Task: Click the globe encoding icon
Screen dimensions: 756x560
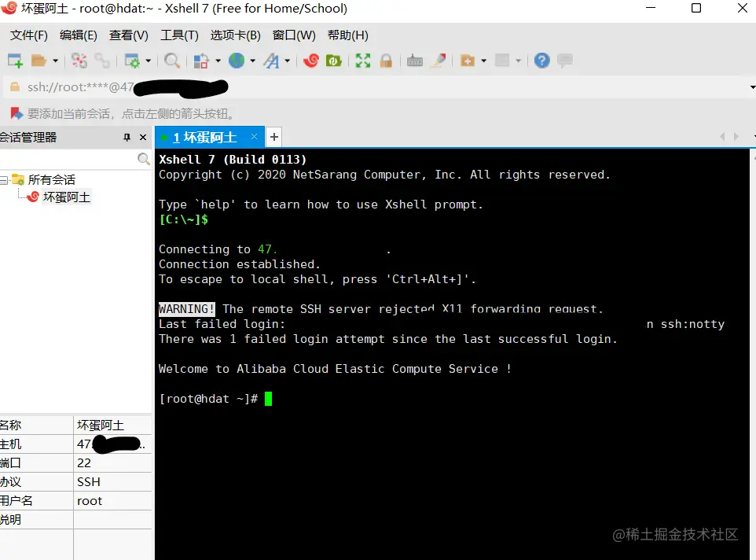Action: coord(237,61)
